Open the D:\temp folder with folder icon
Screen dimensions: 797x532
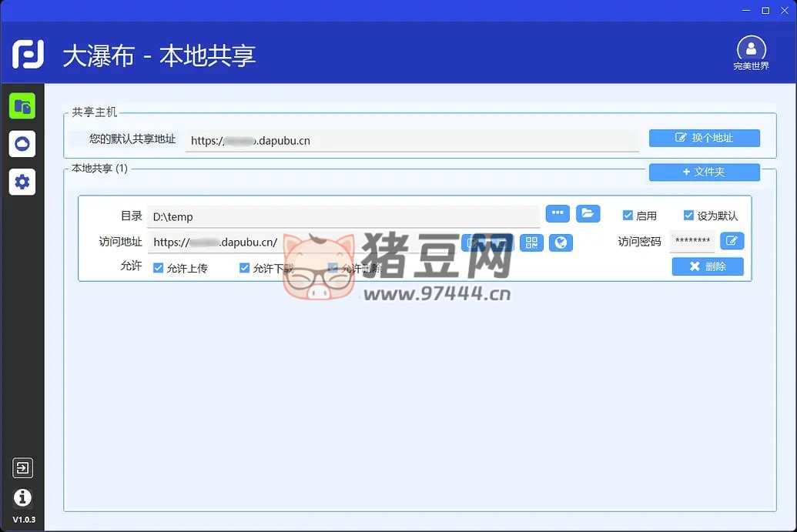pos(588,213)
